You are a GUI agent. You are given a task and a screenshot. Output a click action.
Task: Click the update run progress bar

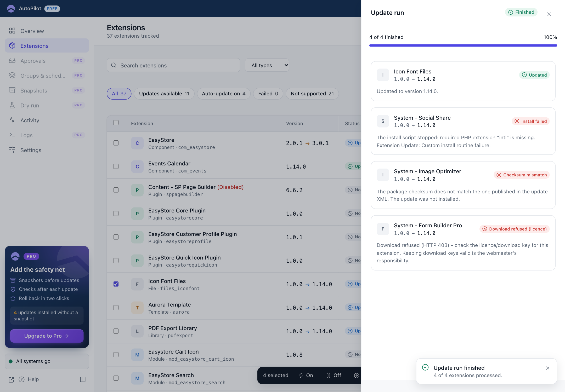click(x=463, y=45)
